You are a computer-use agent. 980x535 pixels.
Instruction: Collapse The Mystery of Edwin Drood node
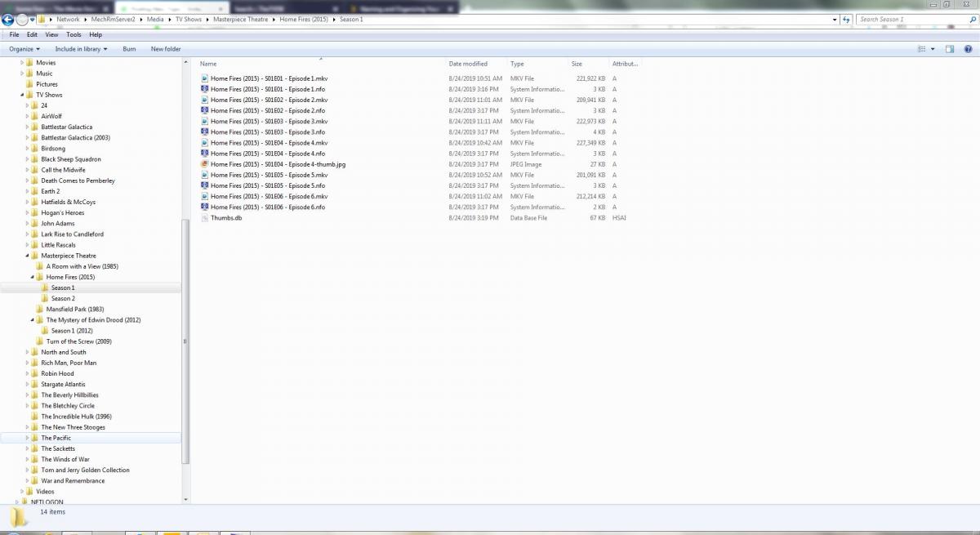point(33,320)
